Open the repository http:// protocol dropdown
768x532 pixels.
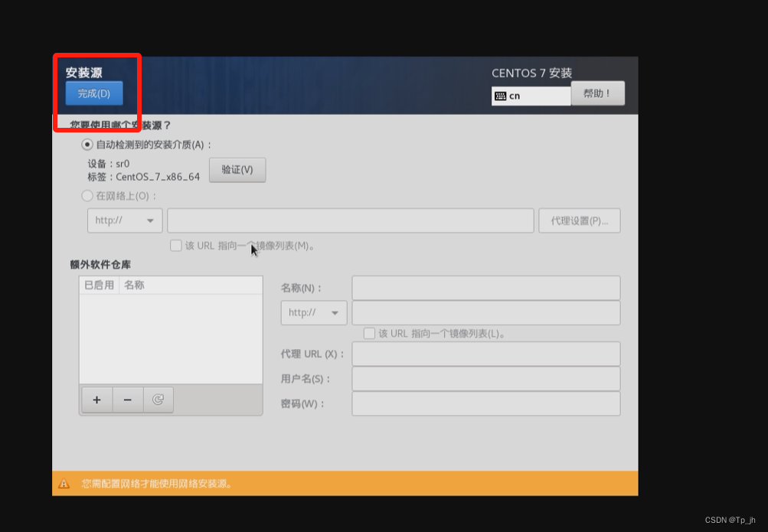click(314, 313)
